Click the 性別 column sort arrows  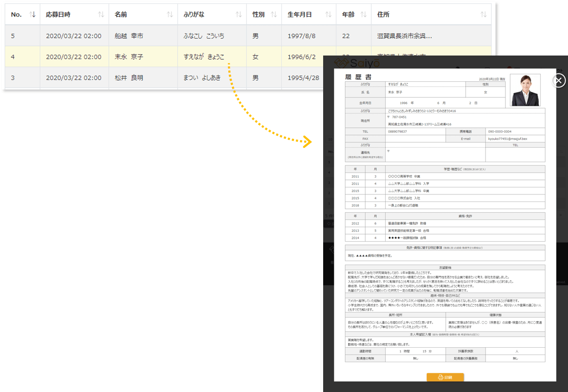pyautogui.click(x=274, y=15)
